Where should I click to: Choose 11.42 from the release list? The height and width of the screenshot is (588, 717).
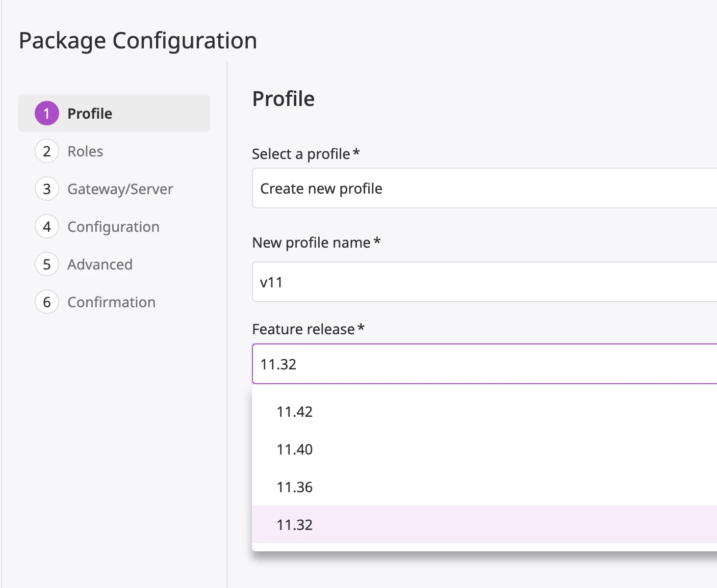[295, 412]
